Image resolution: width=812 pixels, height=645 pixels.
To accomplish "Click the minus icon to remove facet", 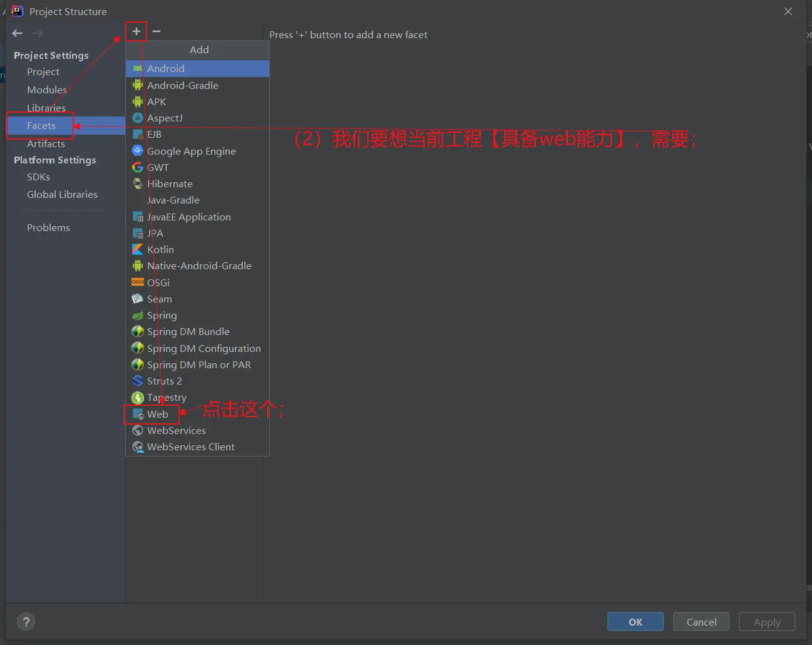I will point(157,31).
